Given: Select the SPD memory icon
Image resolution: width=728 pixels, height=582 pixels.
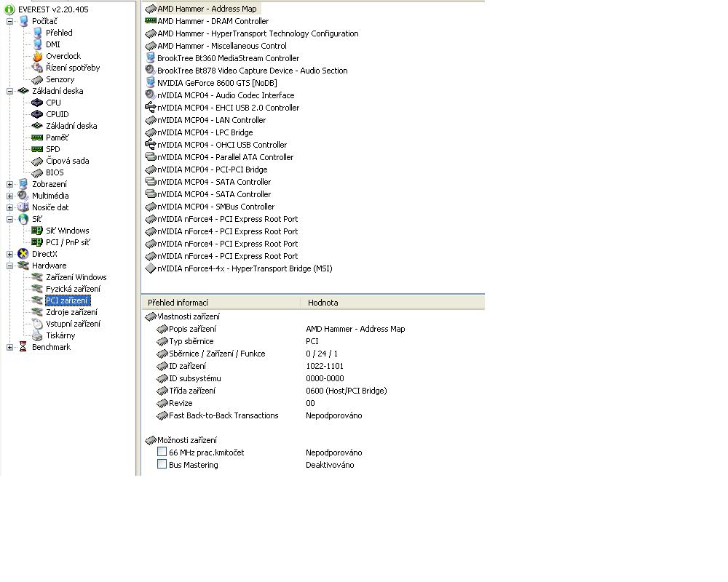Looking at the screenshot, I should (37, 149).
